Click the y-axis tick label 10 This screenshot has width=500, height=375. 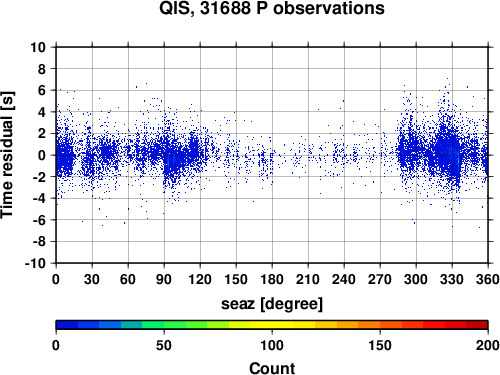coord(38,47)
